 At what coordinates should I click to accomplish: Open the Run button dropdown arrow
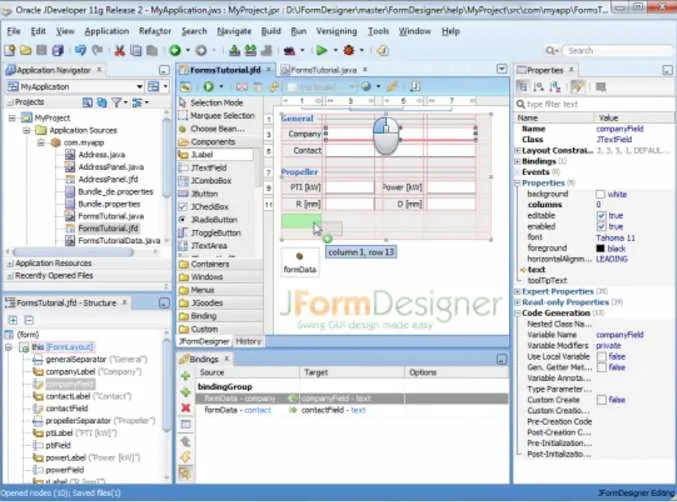pyautogui.click(x=335, y=51)
